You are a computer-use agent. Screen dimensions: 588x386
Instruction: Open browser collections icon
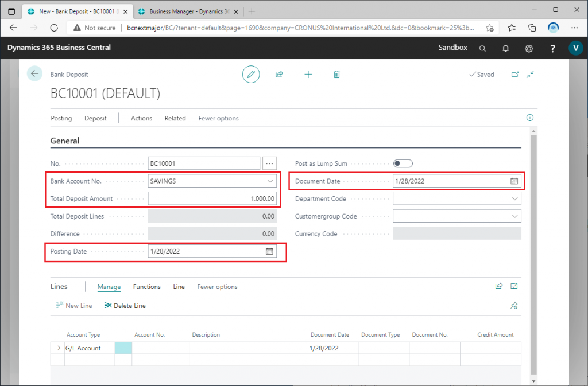point(532,28)
